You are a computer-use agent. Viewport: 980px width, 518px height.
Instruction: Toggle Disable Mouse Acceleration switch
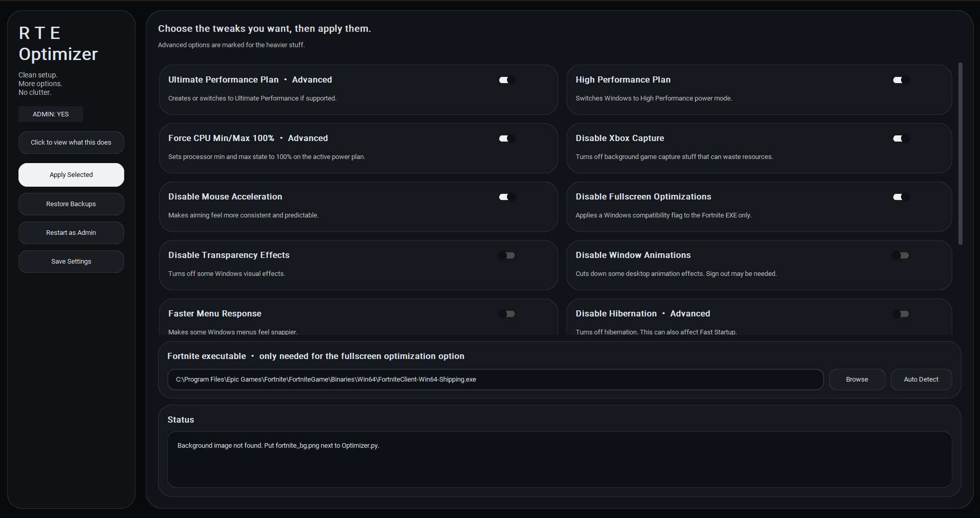tap(507, 197)
